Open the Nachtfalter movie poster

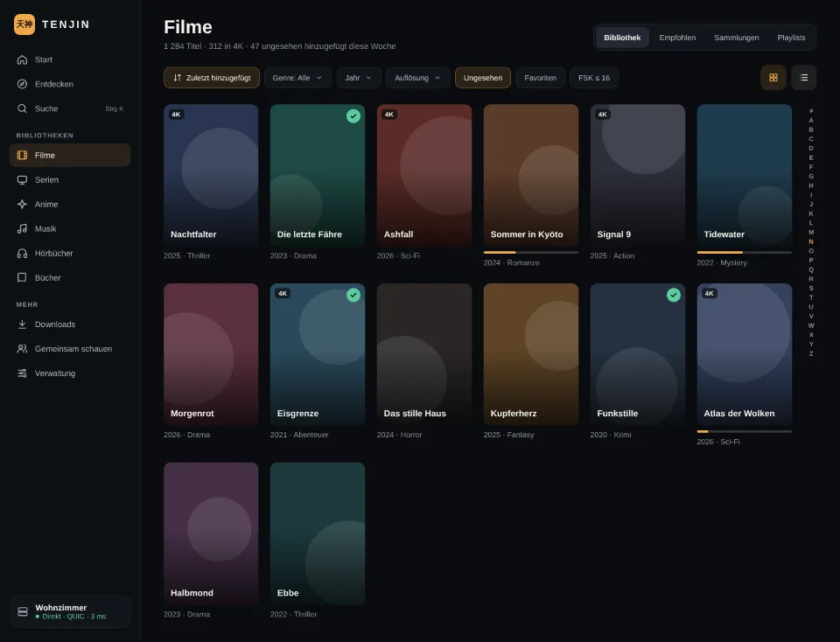(x=211, y=176)
